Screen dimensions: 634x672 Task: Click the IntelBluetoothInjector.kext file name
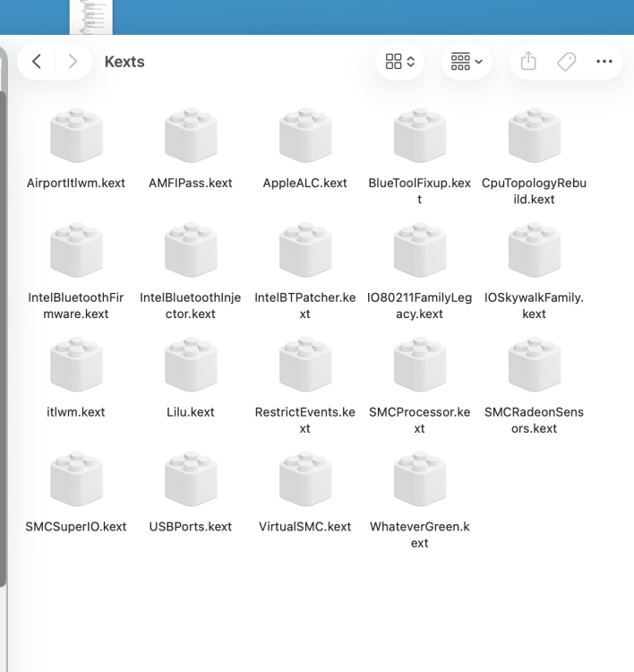click(x=191, y=306)
